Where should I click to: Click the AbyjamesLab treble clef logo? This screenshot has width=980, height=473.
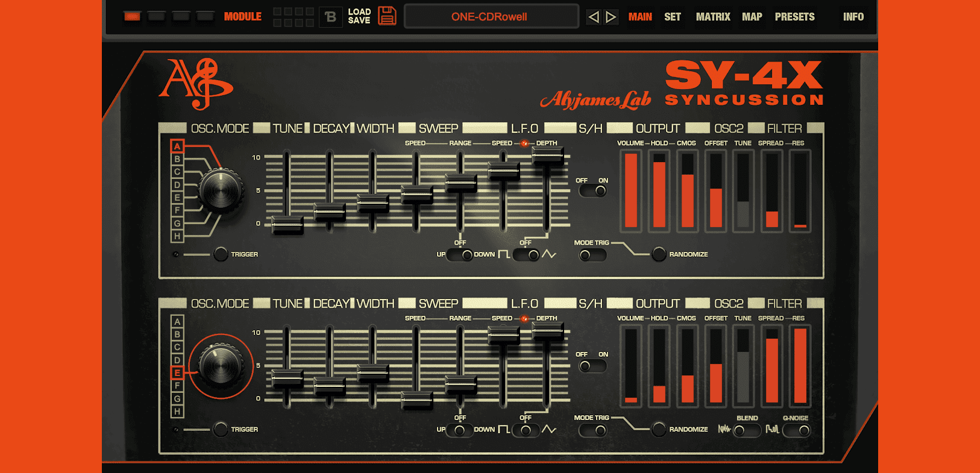(x=196, y=84)
